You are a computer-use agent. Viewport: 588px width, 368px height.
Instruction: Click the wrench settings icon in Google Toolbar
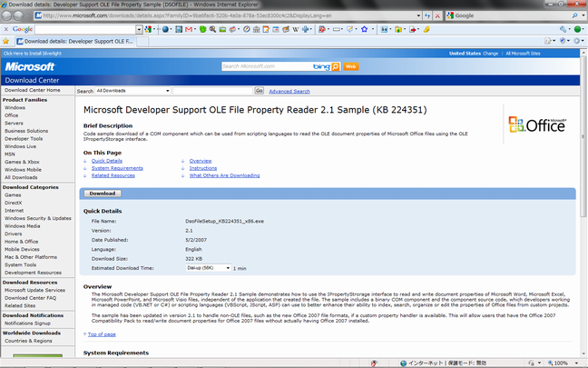point(563,29)
